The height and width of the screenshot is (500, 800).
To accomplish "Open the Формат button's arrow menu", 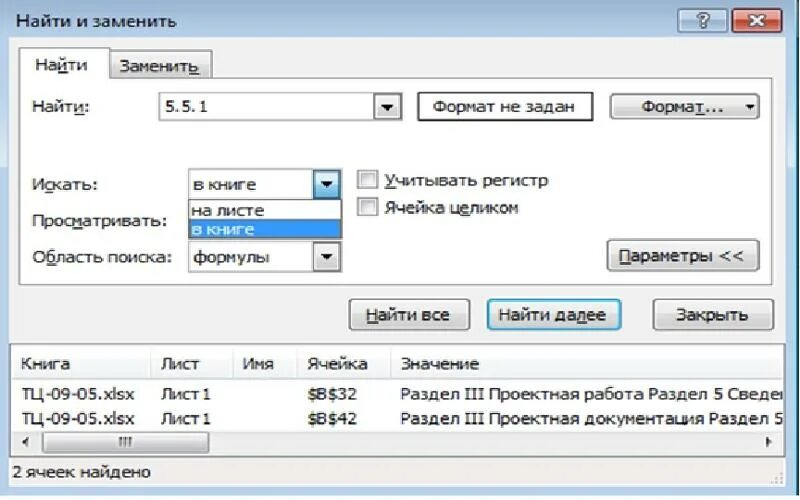I will click(749, 107).
